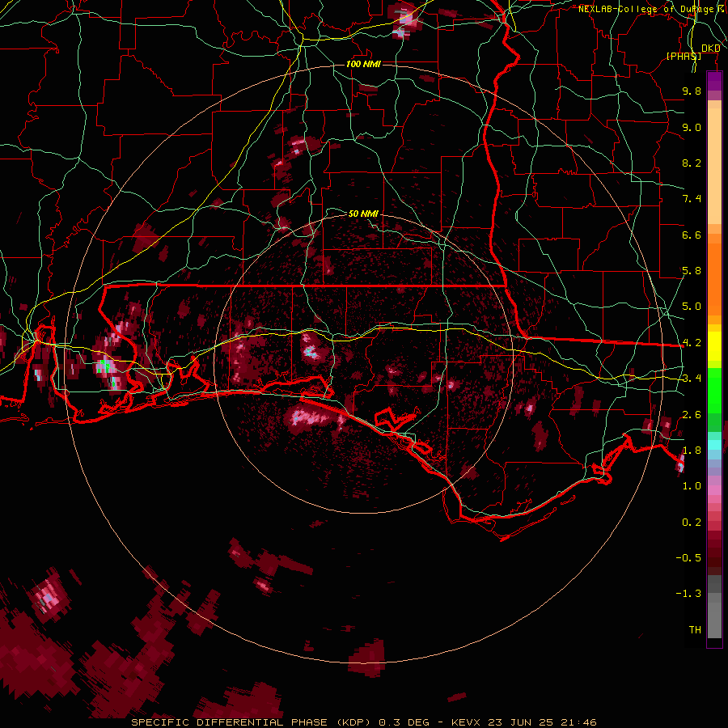Image resolution: width=728 pixels, height=728 pixels.
Task: Click the DKD label above the color bar
Action: click(711, 49)
